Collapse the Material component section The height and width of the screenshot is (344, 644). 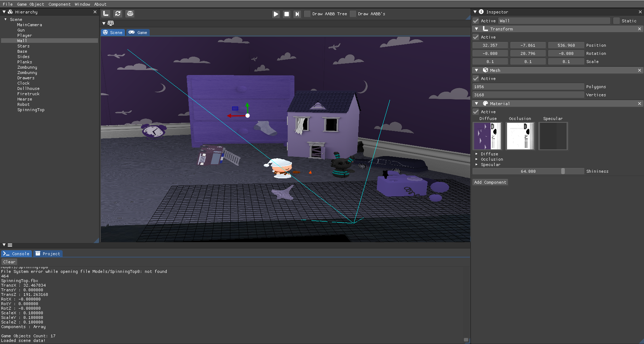(476, 104)
